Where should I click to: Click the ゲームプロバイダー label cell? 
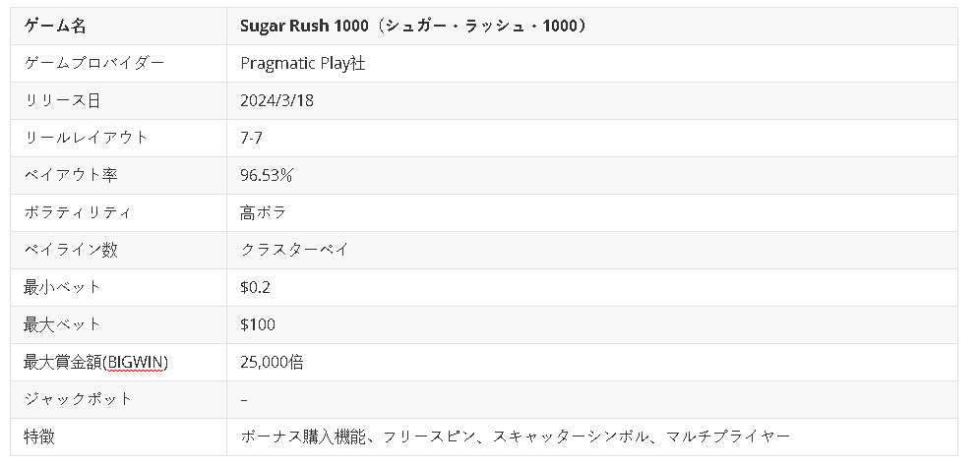pos(93,64)
